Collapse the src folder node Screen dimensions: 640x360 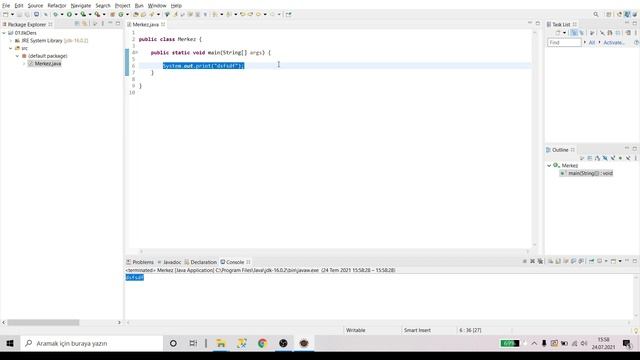11,48
